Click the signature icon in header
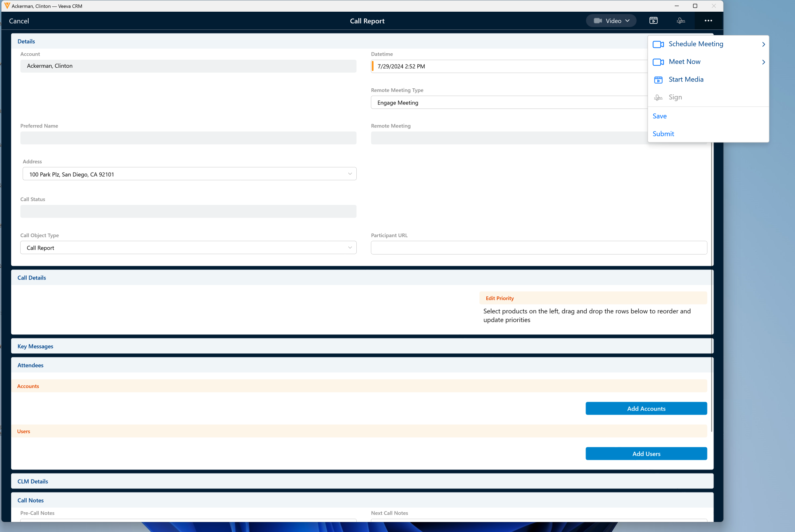Screen dimensions: 795x532 point(681,21)
